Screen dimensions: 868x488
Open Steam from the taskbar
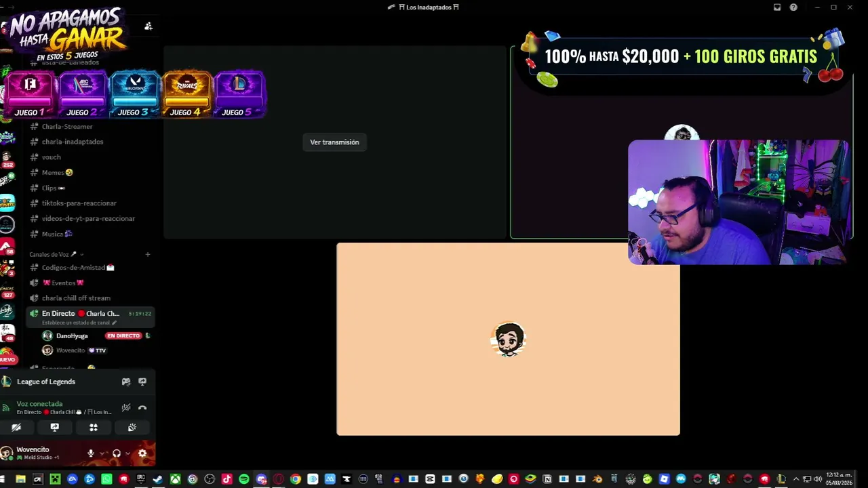click(158, 479)
